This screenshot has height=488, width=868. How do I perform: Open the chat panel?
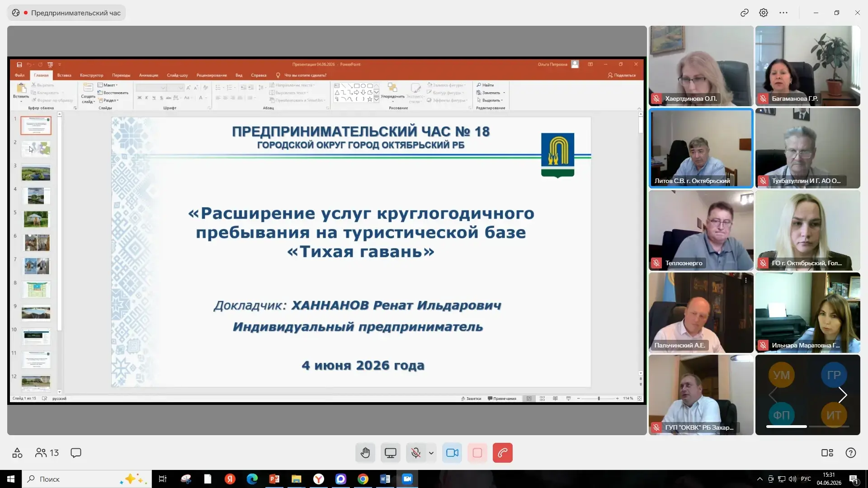click(76, 453)
